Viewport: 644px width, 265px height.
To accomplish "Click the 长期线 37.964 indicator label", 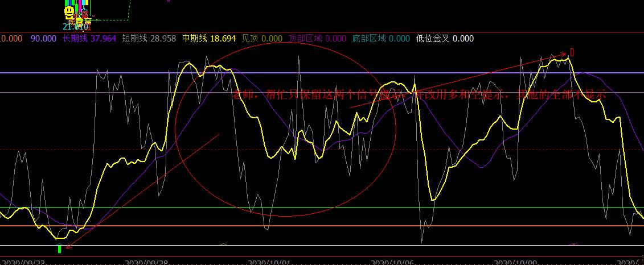I will click(89, 39).
